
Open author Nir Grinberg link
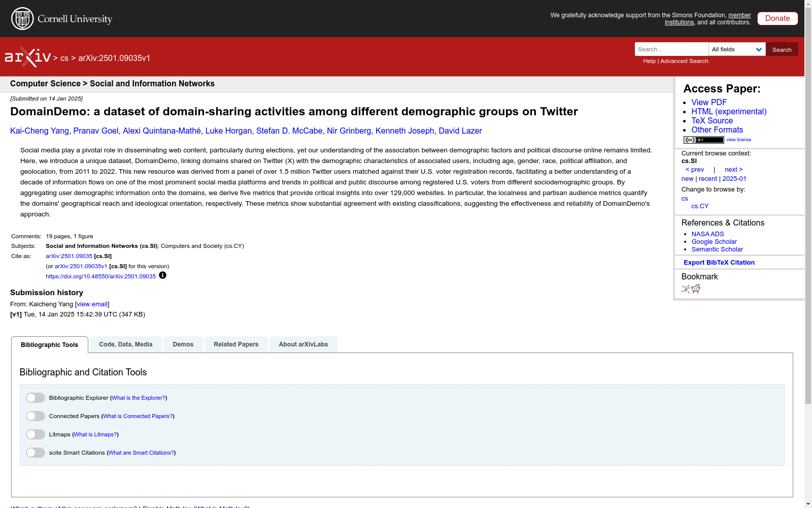coord(349,131)
